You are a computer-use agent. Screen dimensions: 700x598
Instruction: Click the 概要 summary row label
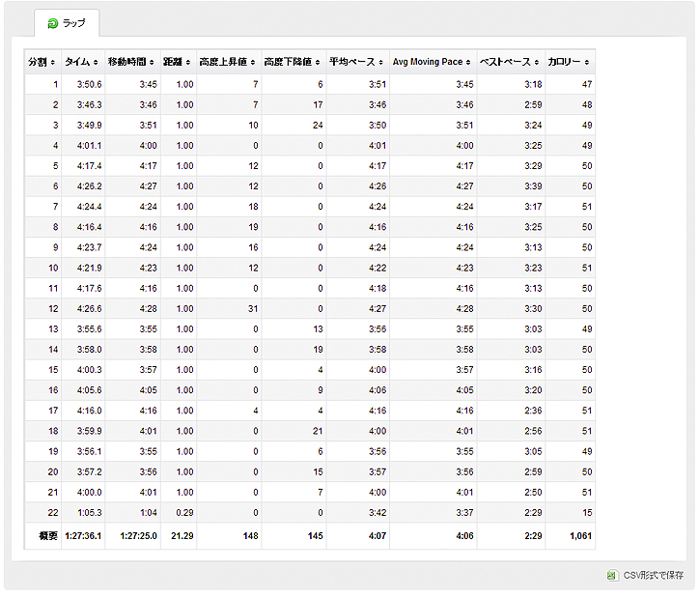(x=48, y=535)
